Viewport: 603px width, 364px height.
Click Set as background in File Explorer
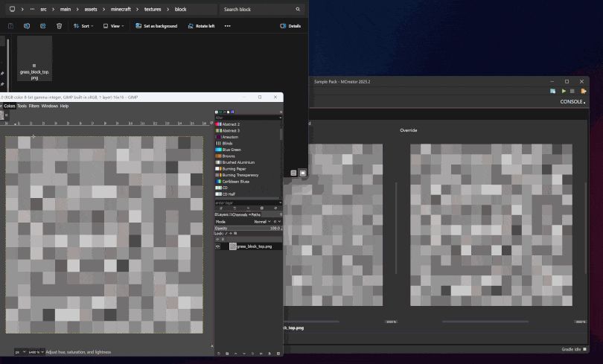coord(156,26)
